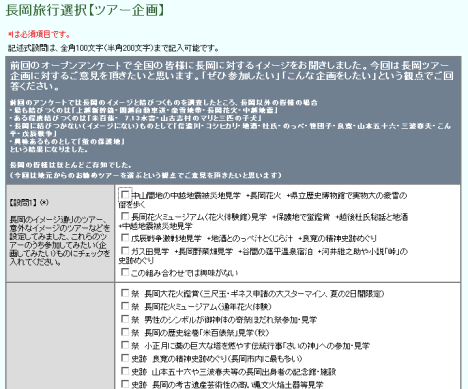Click the 【設問1】 question label
This screenshot has height=389, width=468.
23,202
